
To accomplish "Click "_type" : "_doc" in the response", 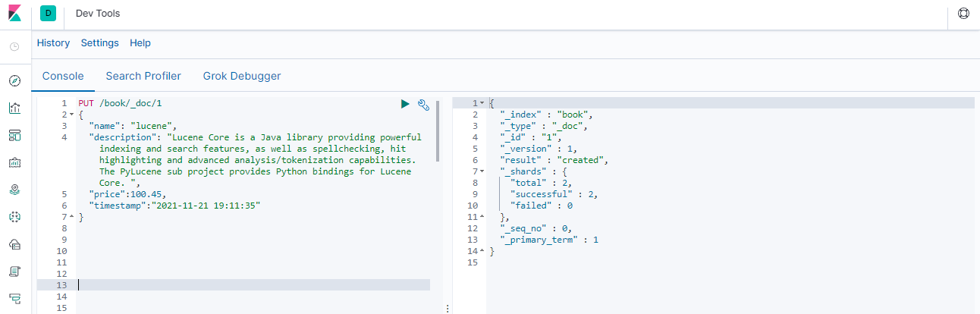I will coord(543,126).
